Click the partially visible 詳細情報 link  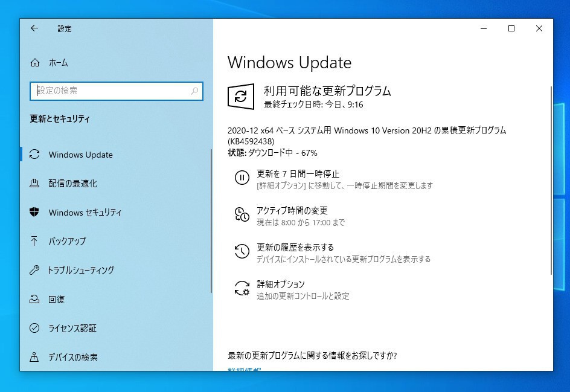tap(245, 369)
